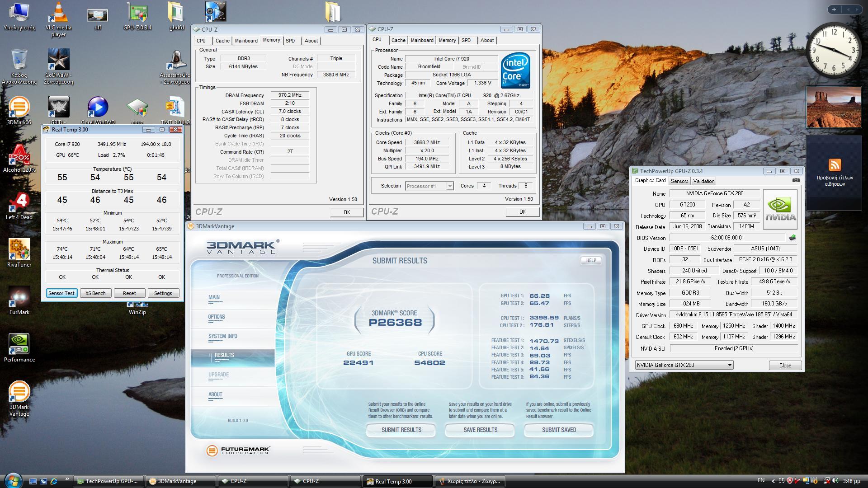Expand hidden system tray icons arrow
The width and height of the screenshot is (868, 488).
(x=773, y=481)
